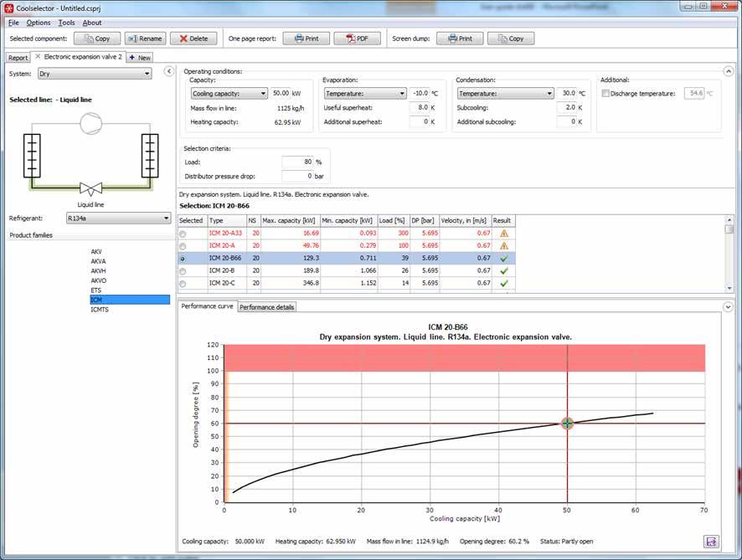Image resolution: width=742 pixels, height=560 pixels.
Task: Select the AKVH product family
Action: click(99, 271)
